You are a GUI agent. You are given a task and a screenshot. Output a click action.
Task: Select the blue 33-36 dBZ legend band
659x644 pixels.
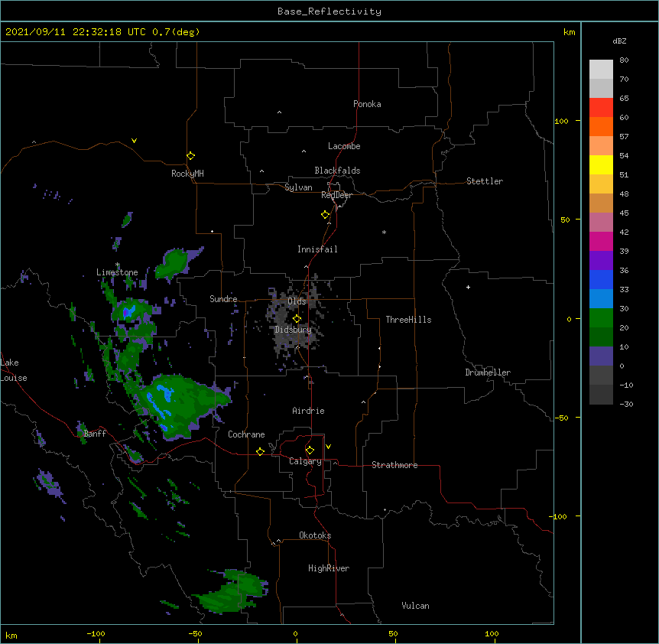(601, 279)
